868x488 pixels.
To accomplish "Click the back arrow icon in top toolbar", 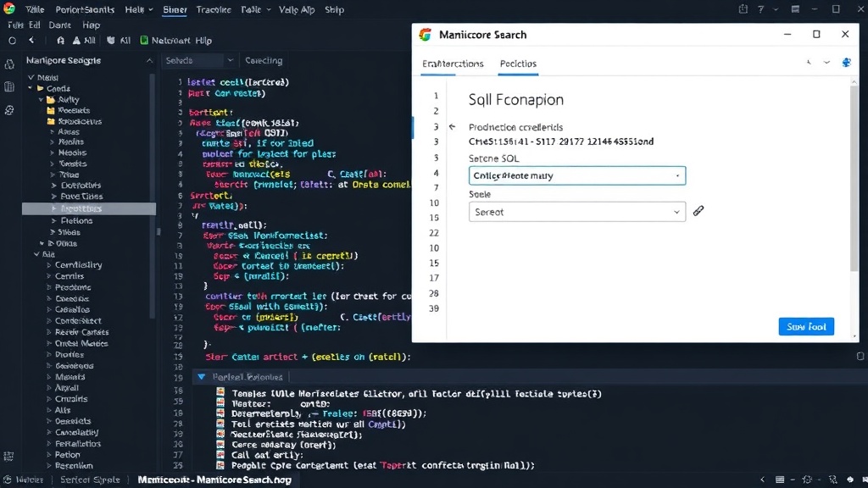I will point(31,41).
